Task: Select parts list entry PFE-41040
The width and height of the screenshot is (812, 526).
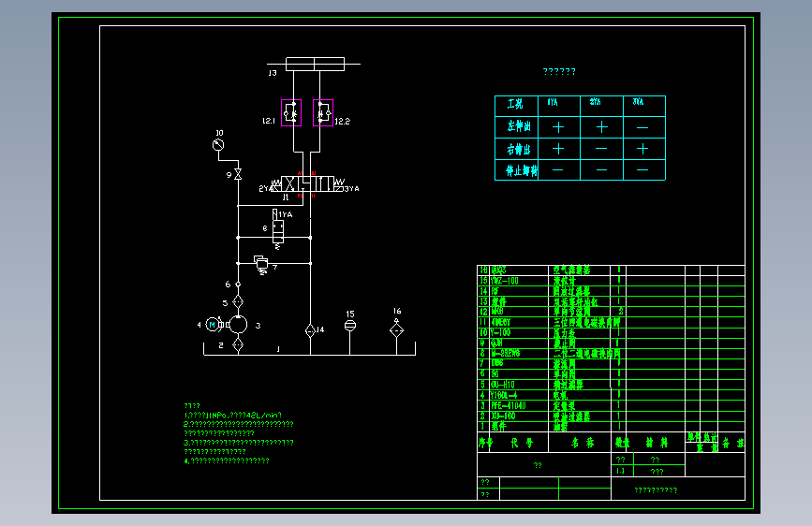Action: click(x=509, y=405)
